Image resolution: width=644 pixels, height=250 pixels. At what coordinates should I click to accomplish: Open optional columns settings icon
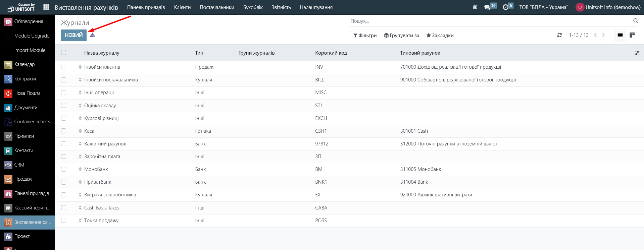637,53
